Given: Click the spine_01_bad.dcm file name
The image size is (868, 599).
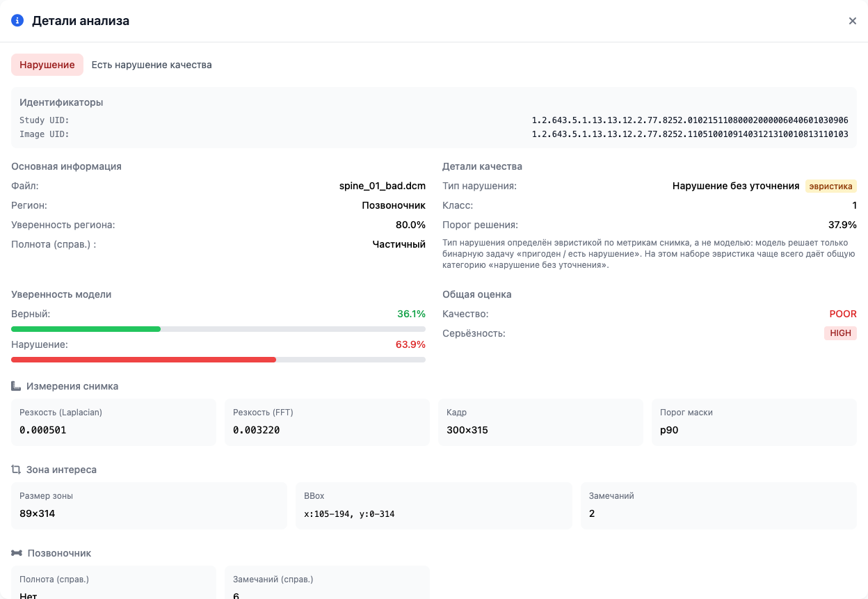Looking at the screenshot, I should pos(383,186).
